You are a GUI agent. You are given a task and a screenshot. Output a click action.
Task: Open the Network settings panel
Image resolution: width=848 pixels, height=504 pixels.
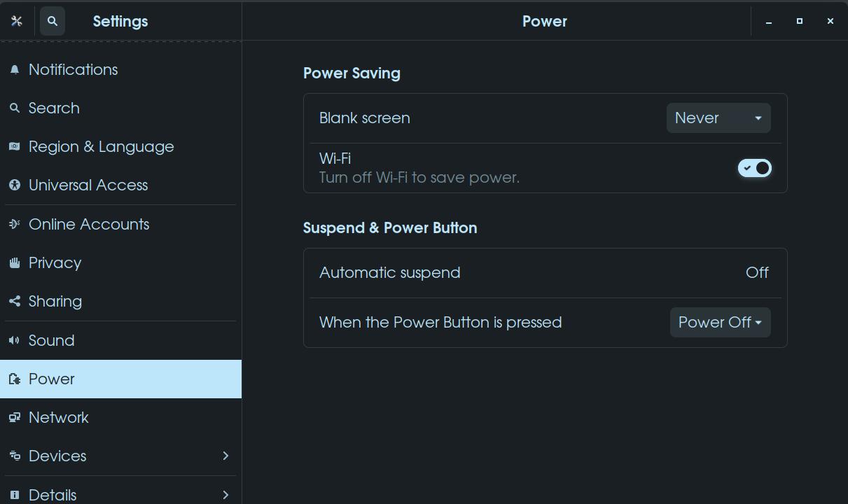coord(59,418)
